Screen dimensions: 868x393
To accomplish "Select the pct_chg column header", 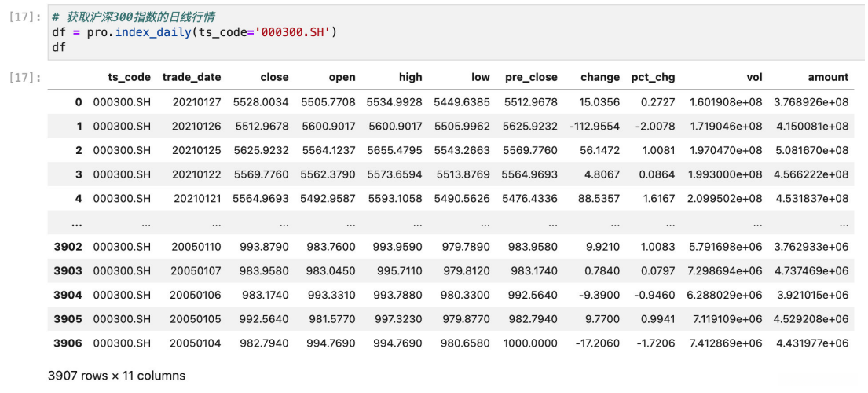I will 653,77.
